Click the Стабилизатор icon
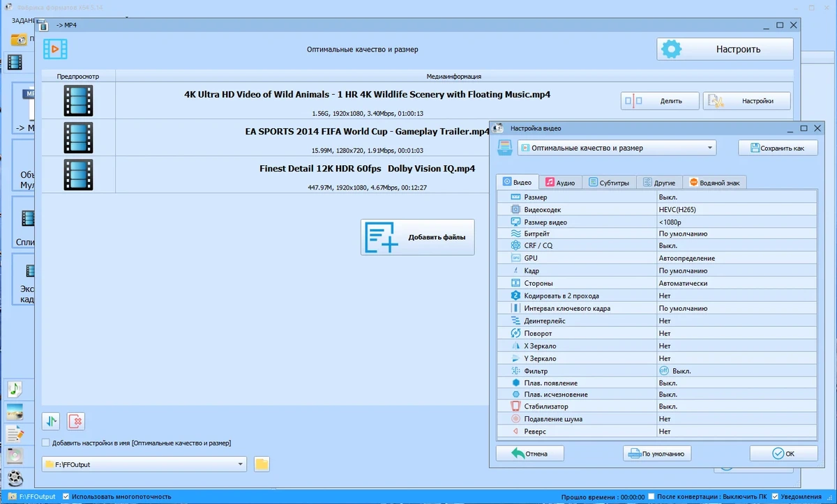Viewport: 837px width, 504px height. coord(516,406)
